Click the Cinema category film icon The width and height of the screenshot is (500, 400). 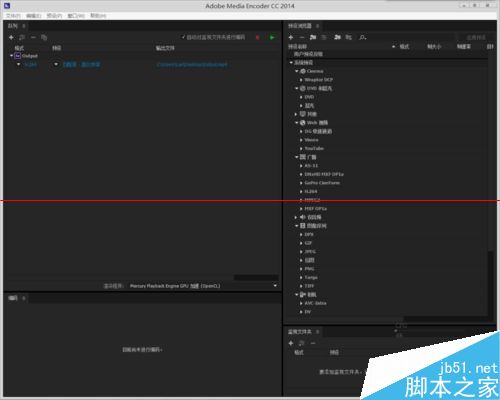(303, 71)
